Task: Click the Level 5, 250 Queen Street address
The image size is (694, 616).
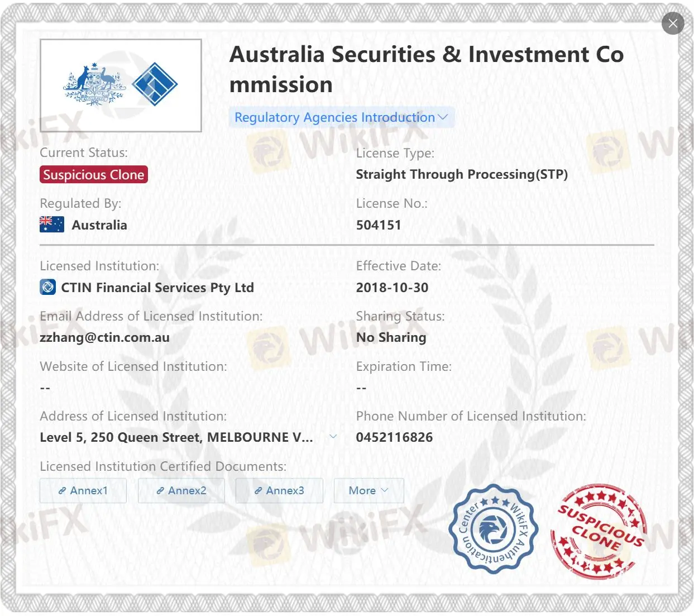Action: point(176,437)
